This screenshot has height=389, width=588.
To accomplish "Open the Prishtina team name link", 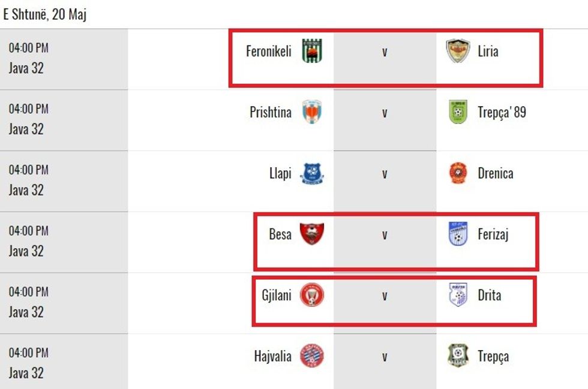I will click(x=271, y=112).
